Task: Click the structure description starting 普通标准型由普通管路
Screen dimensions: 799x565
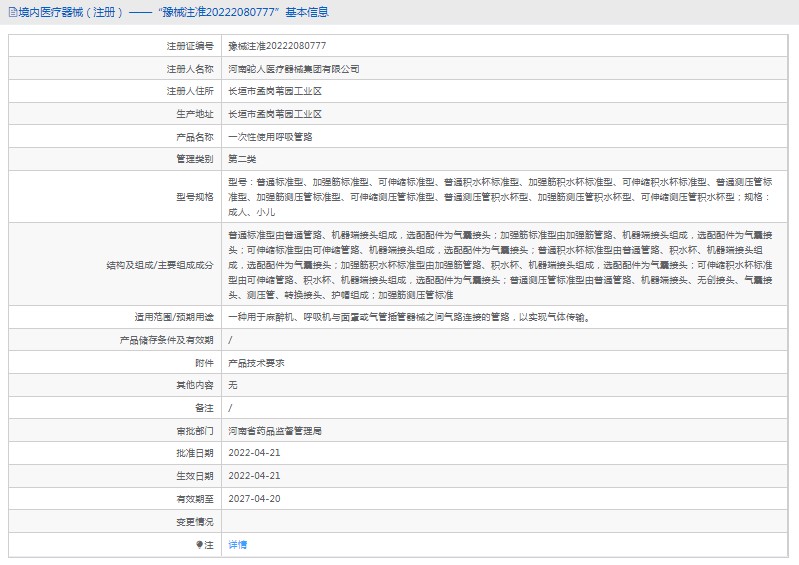Action: (x=500, y=264)
